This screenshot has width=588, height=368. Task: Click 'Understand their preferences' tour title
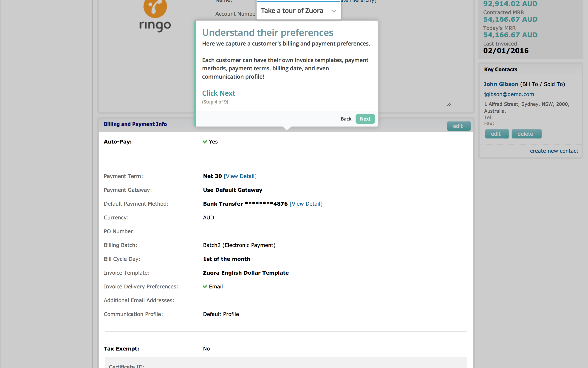point(268,33)
